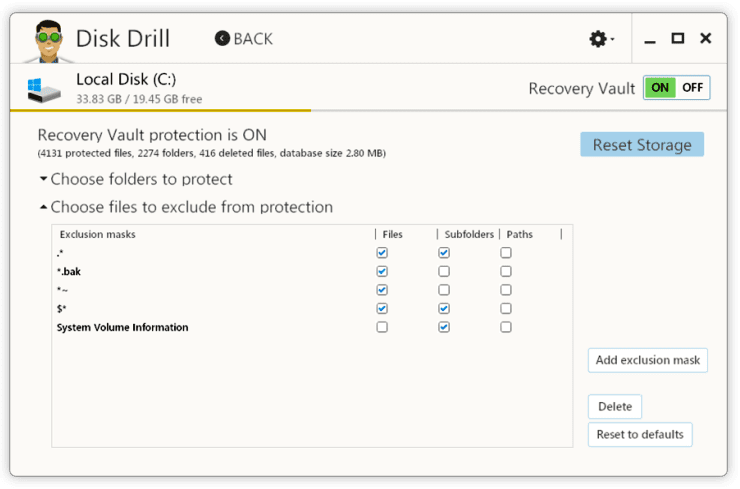The width and height of the screenshot is (740, 489).
Task: Go back using the BACK arrow icon
Action: pos(222,39)
